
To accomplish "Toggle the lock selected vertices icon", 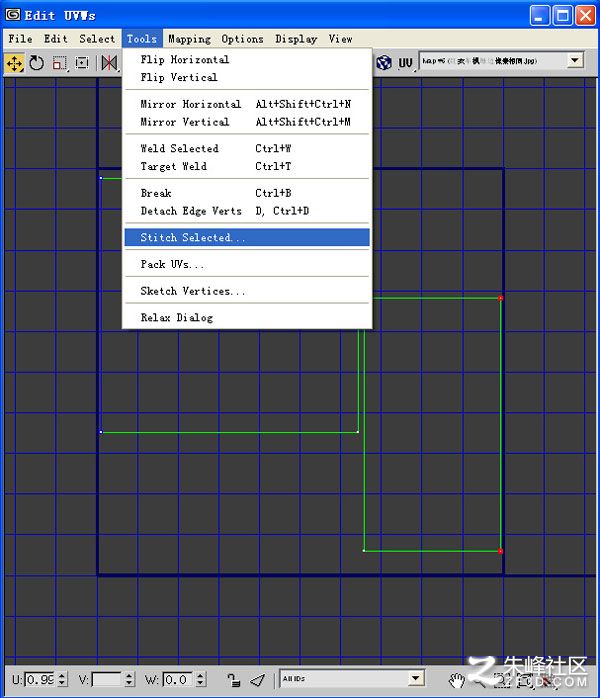I will pos(234,680).
